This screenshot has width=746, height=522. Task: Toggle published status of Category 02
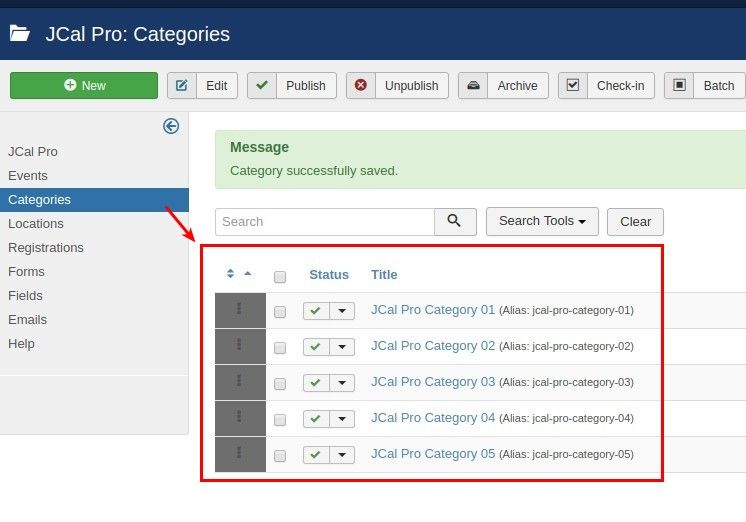coord(316,347)
